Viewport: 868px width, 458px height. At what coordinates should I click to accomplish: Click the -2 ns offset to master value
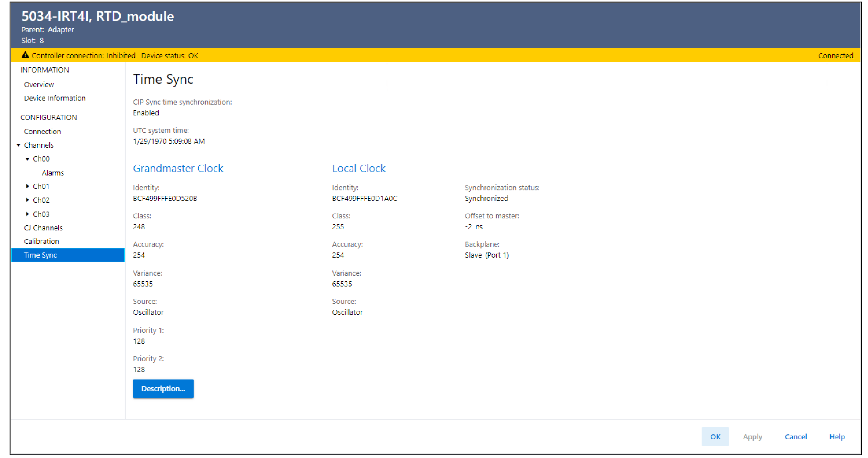[474, 227]
